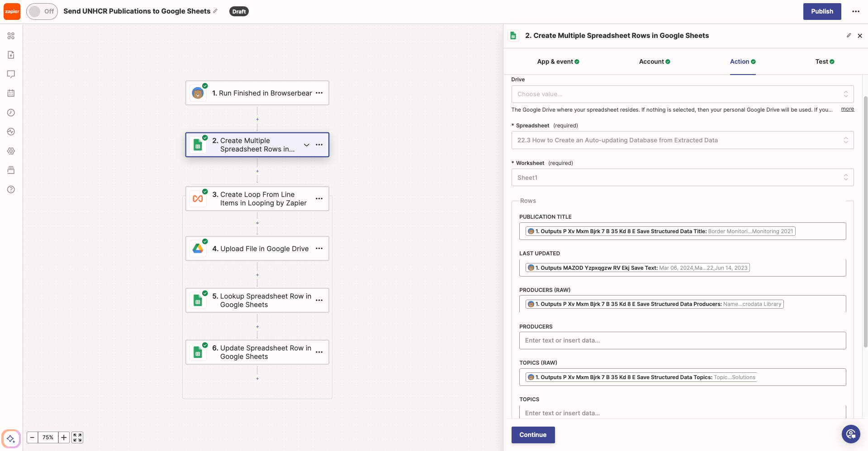The width and height of the screenshot is (868, 451).
Task: Click the LAST UPDATED field
Action: [x=683, y=268]
